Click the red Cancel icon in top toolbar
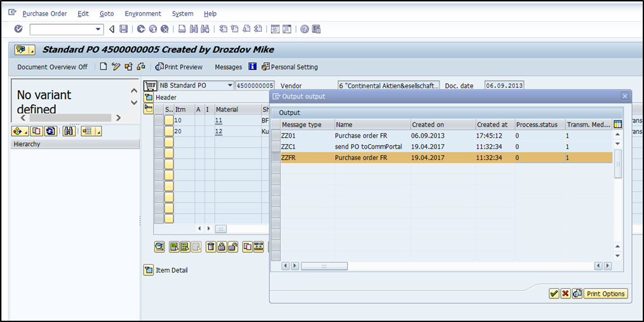The width and height of the screenshot is (644, 322). tap(164, 29)
